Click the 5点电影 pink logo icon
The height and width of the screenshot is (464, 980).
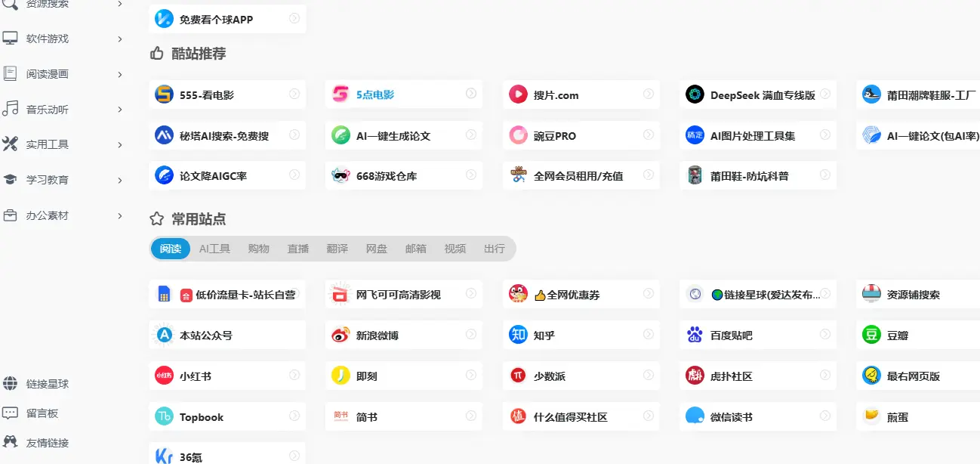coord(341,94)
